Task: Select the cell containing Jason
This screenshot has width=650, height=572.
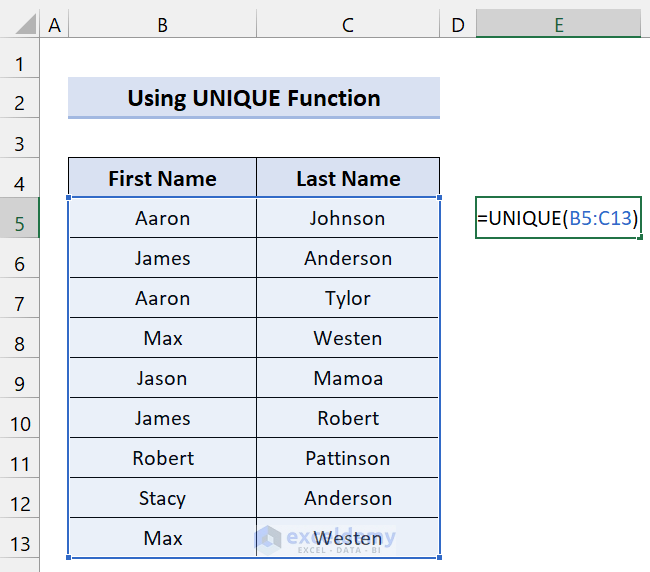Action: [x=162, y=379]
